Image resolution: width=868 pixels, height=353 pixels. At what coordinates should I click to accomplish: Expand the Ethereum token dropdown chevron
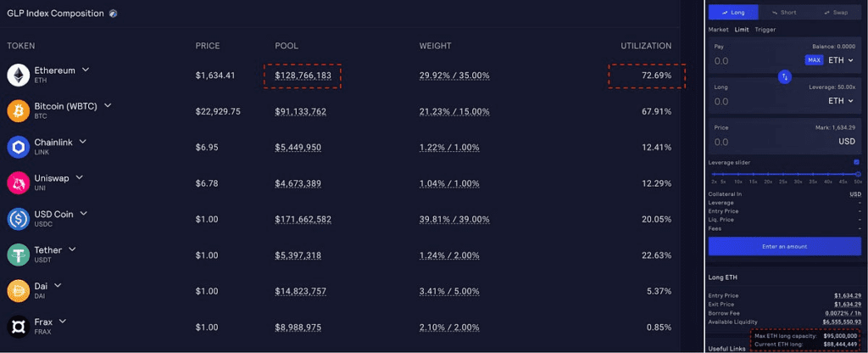click(x=86, y=70)
